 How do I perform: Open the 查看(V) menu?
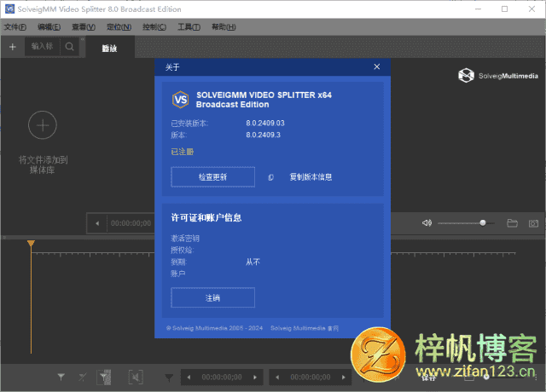tap(84, 27)
